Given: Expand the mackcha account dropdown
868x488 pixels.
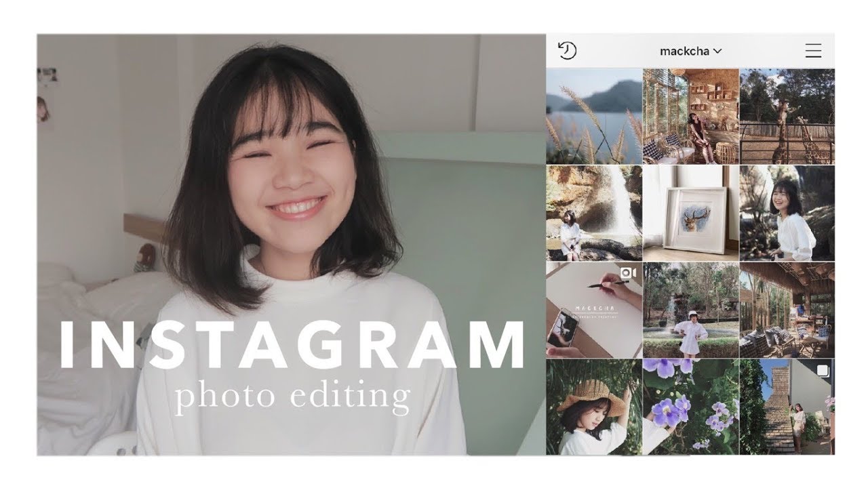Looking at the screenshot, I should click(x=690, y=51).
